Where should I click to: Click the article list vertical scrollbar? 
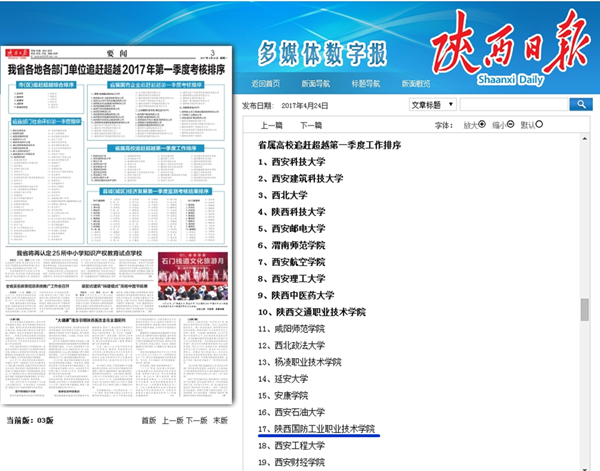pyautogui.click(x=585, y=310)
